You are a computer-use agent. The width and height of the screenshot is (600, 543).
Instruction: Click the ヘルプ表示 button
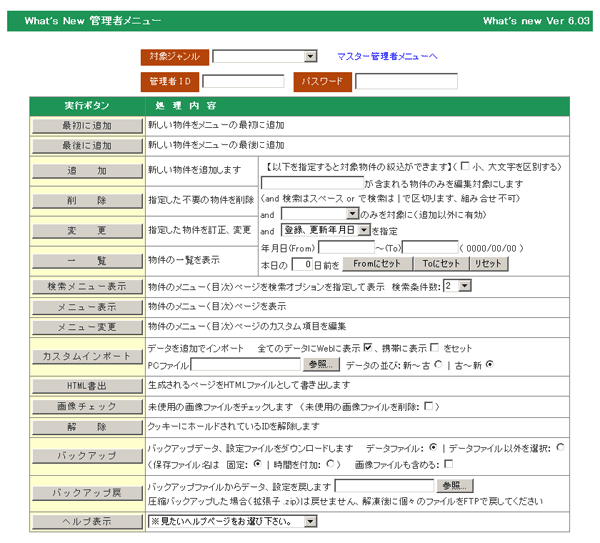[x=87, y=522]
